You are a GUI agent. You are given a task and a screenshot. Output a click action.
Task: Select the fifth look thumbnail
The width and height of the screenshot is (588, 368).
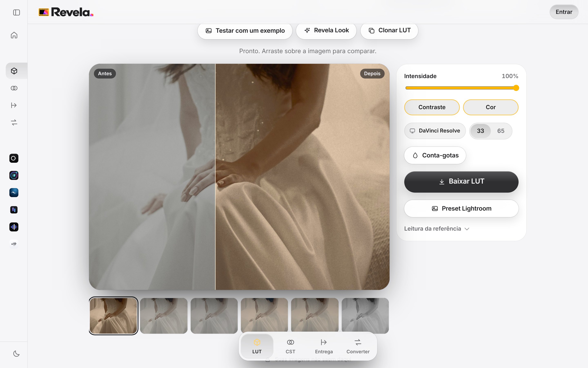point(315,315)
